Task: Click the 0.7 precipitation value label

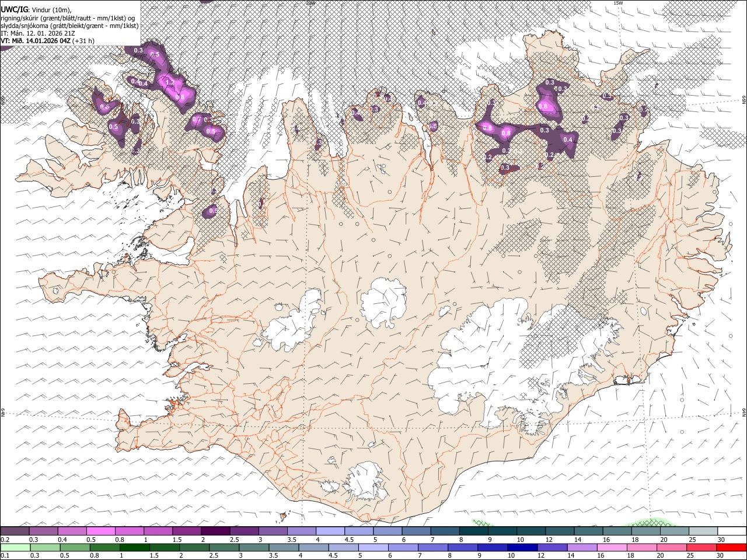Action: coord(196,120)
